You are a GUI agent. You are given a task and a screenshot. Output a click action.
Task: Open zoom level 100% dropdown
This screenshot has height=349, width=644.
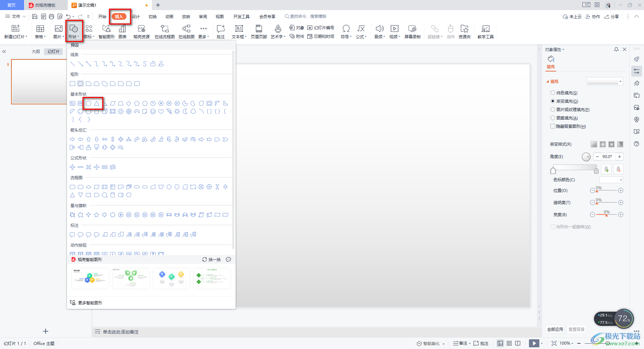tap(567, 343)
